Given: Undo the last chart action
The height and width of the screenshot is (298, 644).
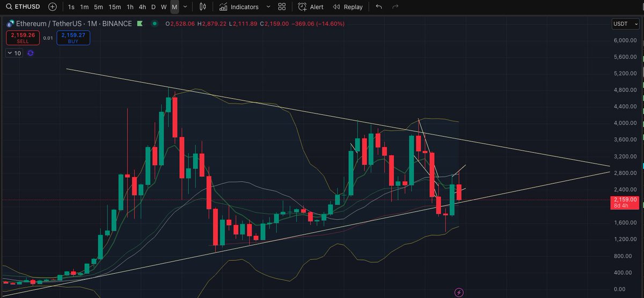Looking at the screenshot, I should pyautogui.click(x=379, y=7).
